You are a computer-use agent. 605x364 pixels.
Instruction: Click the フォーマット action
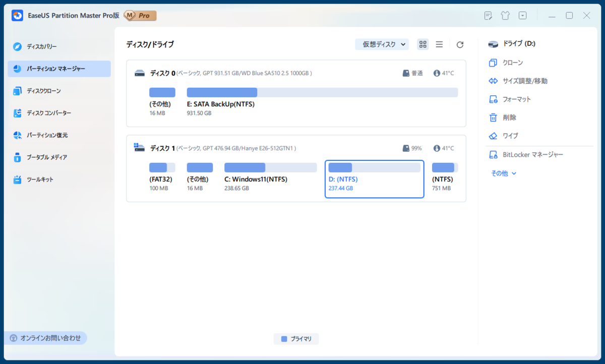point(510,99)
